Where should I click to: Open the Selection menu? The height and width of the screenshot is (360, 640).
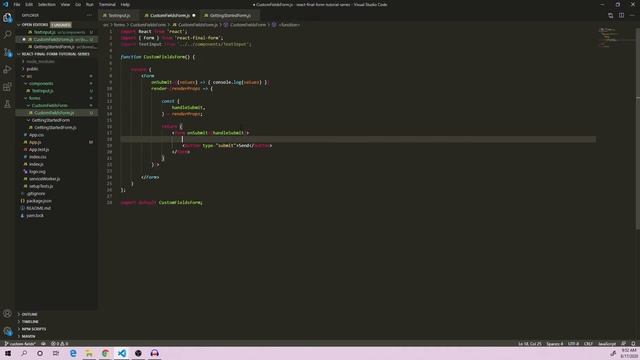click(x=47, y=4)
